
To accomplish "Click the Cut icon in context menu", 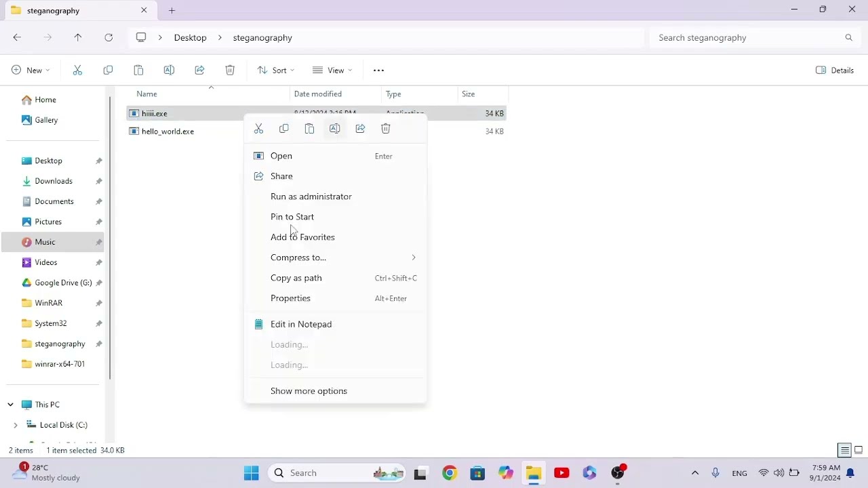I will click(x=258, y=129).
